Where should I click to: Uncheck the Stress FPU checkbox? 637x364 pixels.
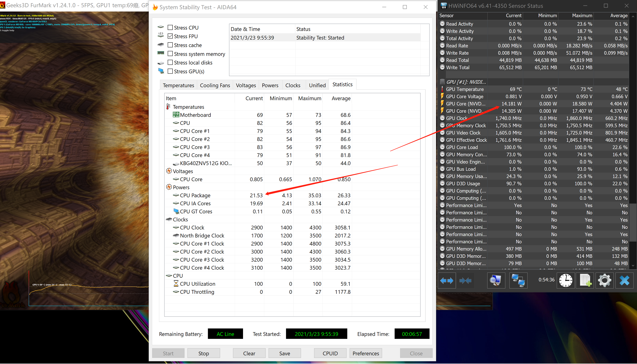pos(170,36)
